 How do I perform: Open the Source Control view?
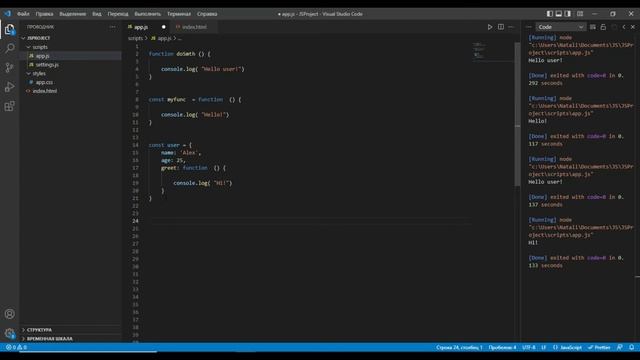coord(9,67)
